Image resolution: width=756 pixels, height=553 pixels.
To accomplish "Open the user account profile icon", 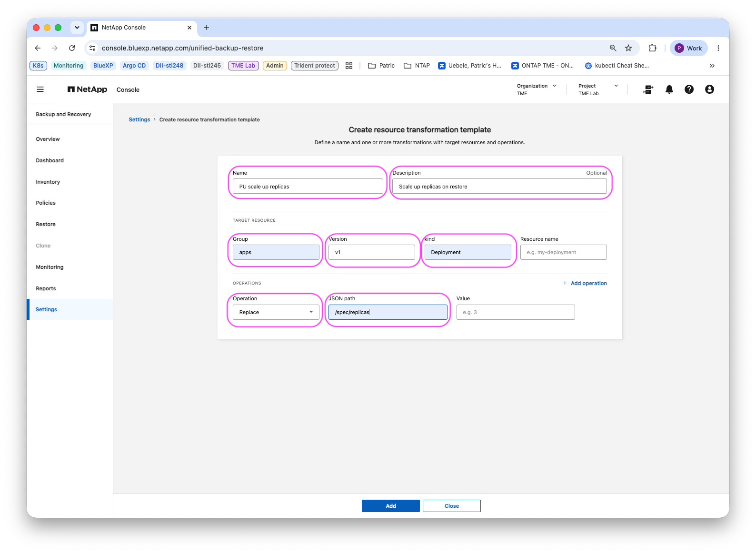I will (x=709, y=89).
